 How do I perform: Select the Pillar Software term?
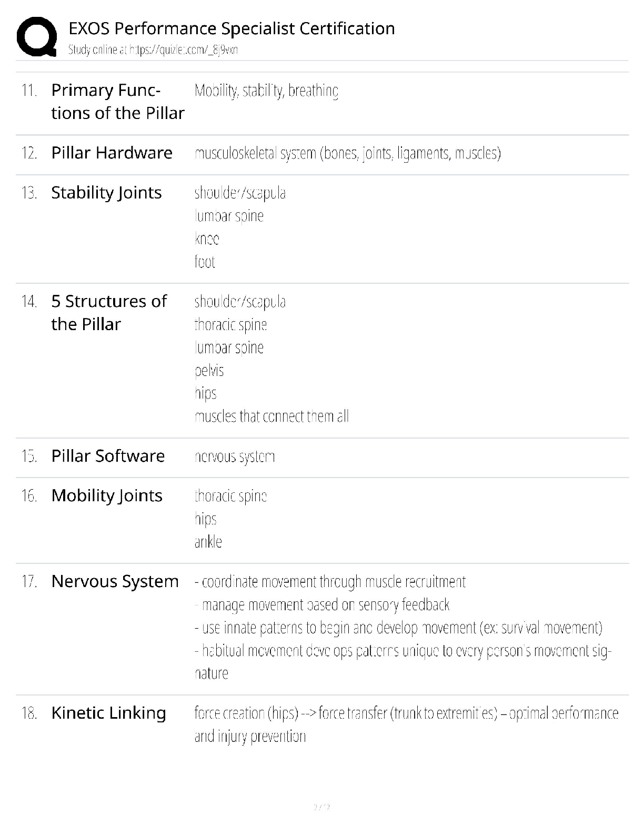tap(108, 456)
